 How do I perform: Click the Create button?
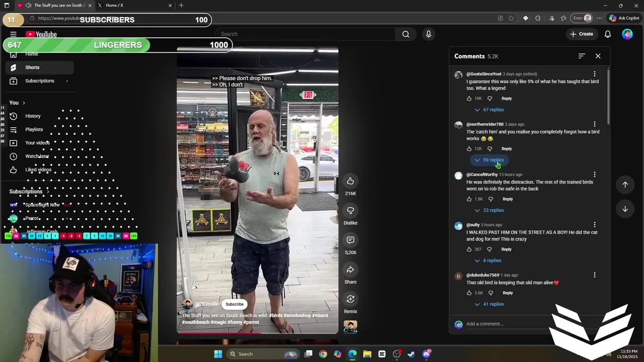[x=581, y=34]
